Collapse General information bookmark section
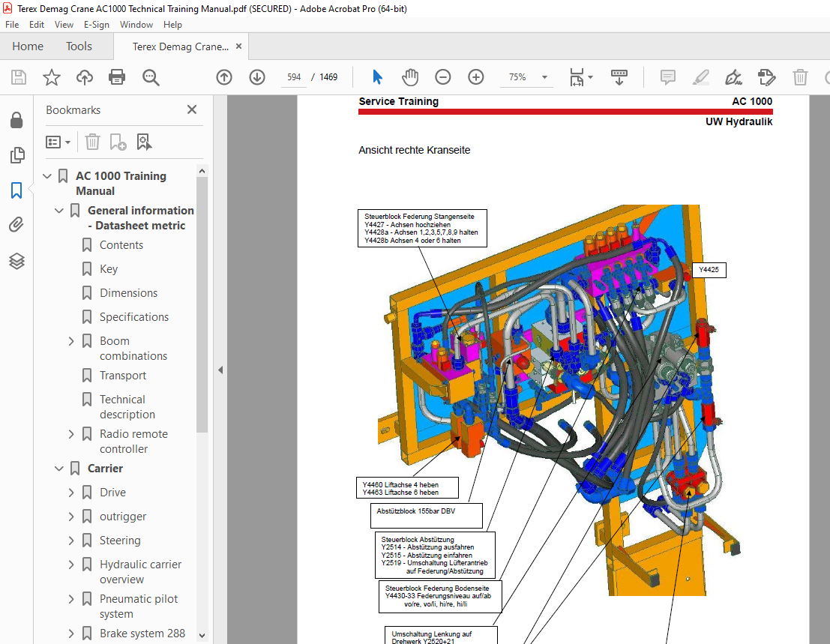This screenshot has height=644, width=830. [x=58, y=211]
